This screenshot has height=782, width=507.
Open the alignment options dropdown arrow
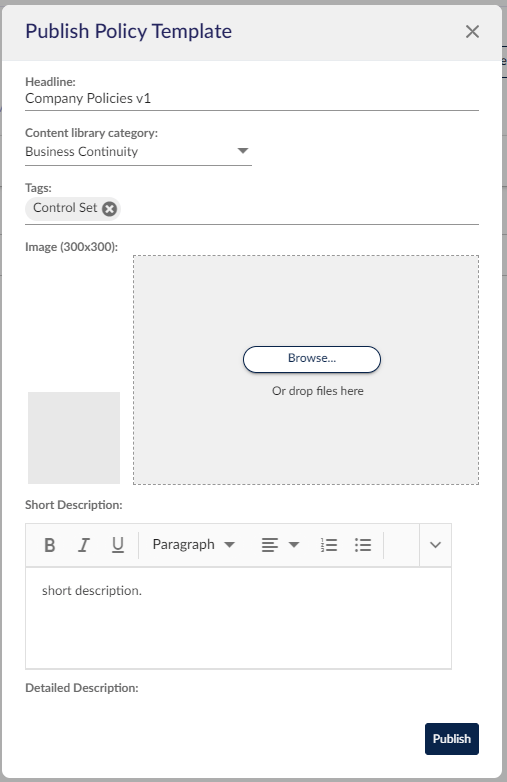(294, 545)
